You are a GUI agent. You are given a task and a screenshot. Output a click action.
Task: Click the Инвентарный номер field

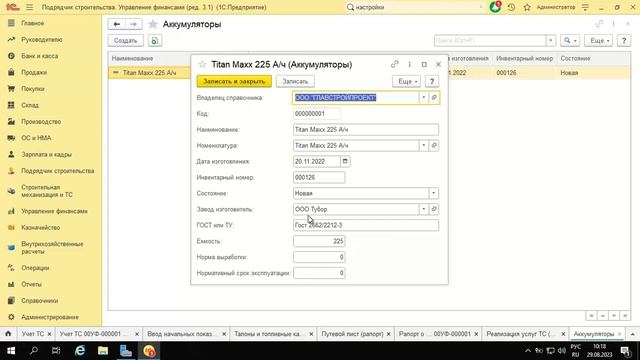319,177
